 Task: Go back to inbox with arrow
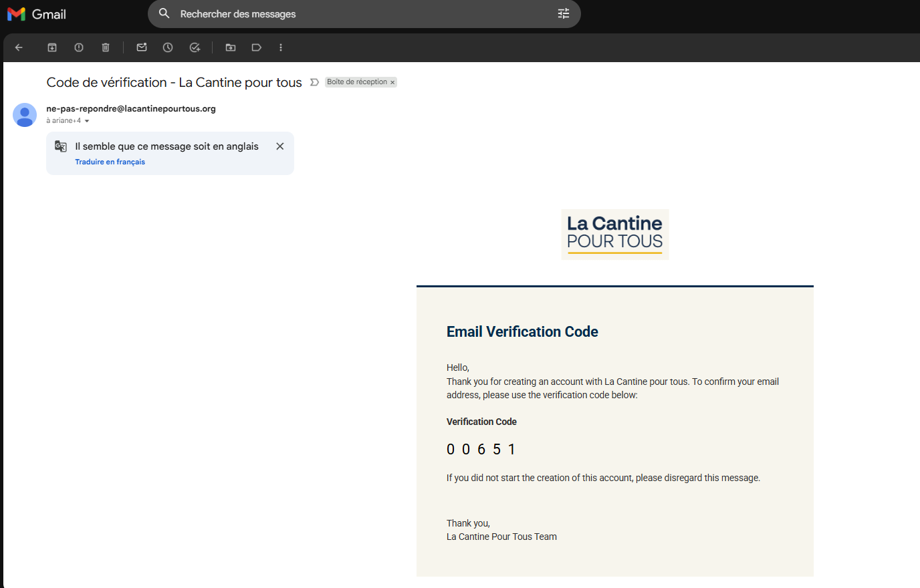pyautogui.click(x=19, y=47)
